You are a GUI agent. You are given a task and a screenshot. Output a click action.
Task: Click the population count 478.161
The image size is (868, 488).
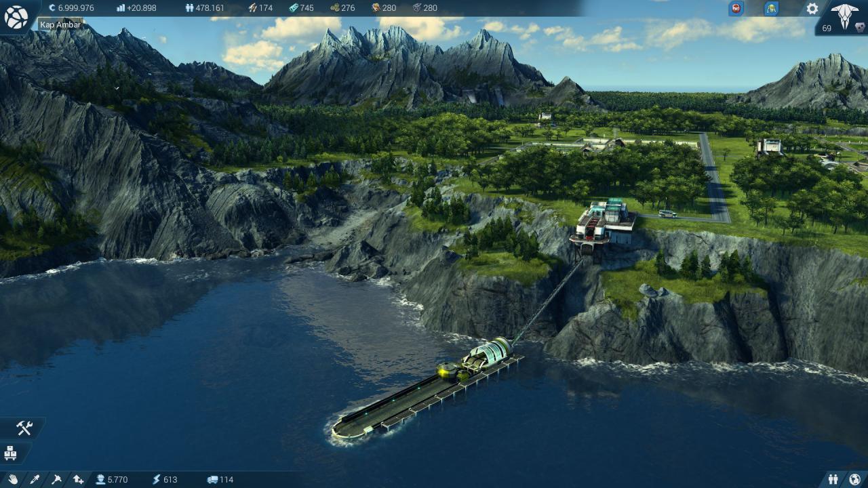(x=210, y=8)
